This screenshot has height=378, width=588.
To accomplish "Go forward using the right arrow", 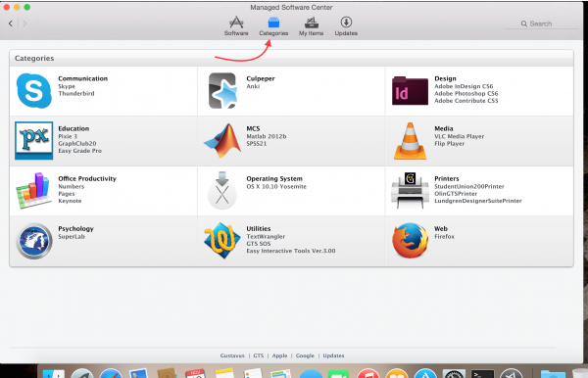I will tap(24, 24).
